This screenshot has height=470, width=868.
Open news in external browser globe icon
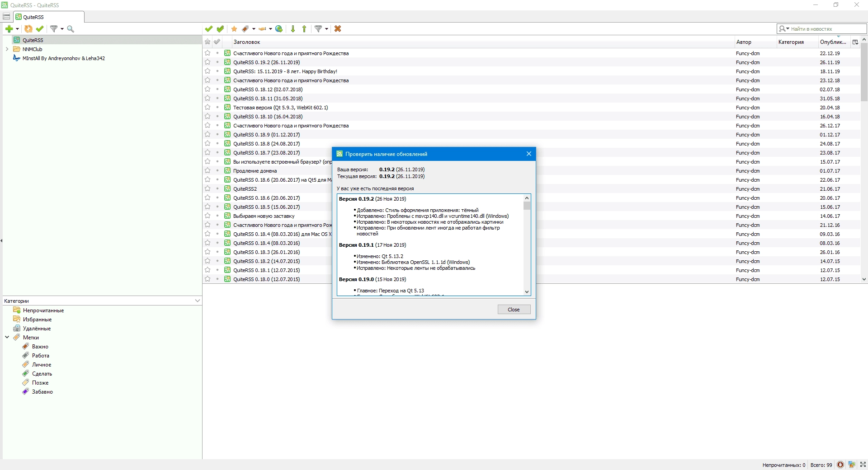click(x=279, y=29)
